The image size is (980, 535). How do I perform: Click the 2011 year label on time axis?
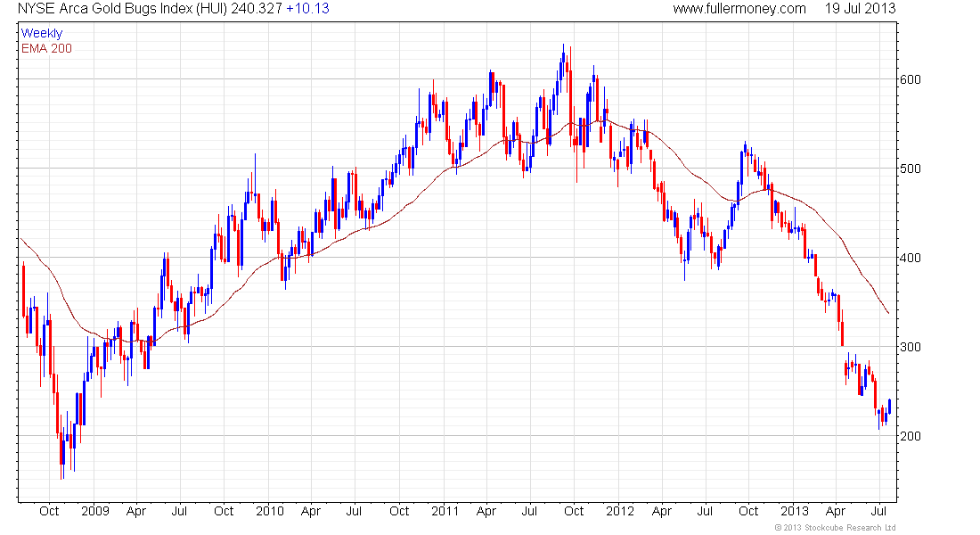point(445,511)
